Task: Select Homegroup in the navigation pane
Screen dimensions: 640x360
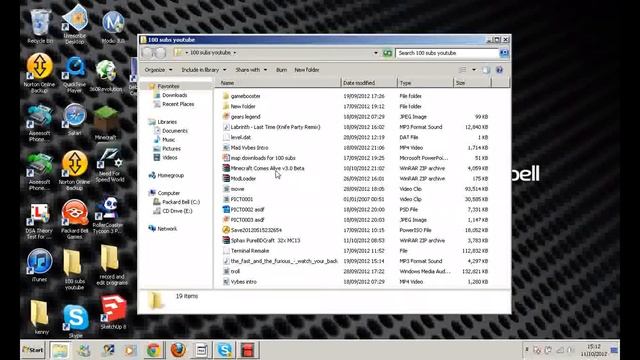Action: click(x=170, y=175)
